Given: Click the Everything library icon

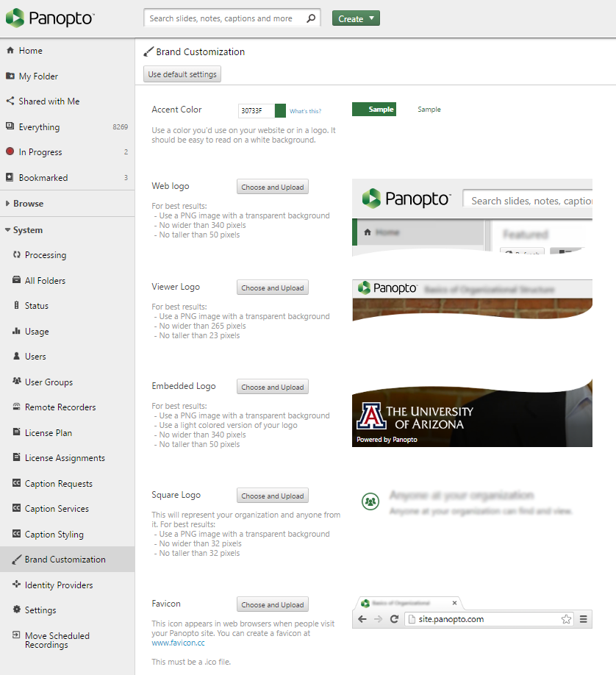Looking at the screenshot, I should click(10, 126).
